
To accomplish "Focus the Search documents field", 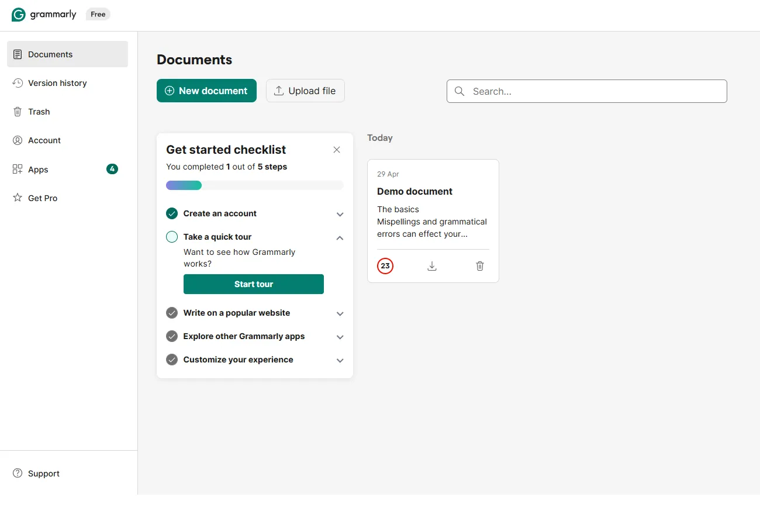I will pyautogui.click(x=587, y=91).
